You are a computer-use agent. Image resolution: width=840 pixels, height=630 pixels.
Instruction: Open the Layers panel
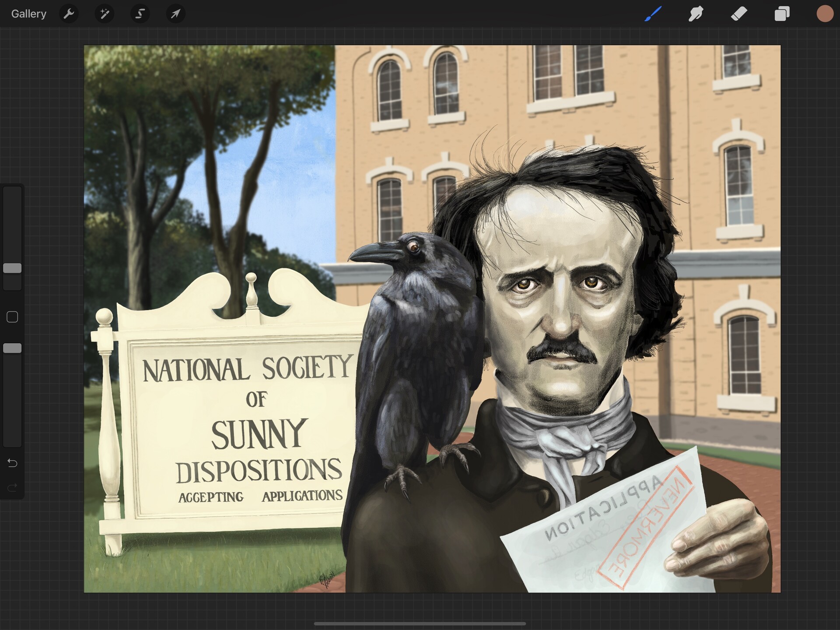(x=782, y=14)
